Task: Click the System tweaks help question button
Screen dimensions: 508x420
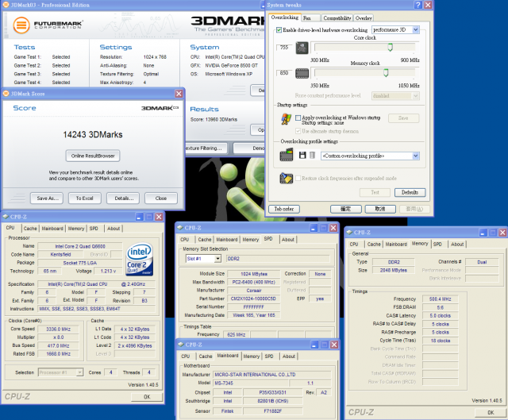Action: coord(418,5)
